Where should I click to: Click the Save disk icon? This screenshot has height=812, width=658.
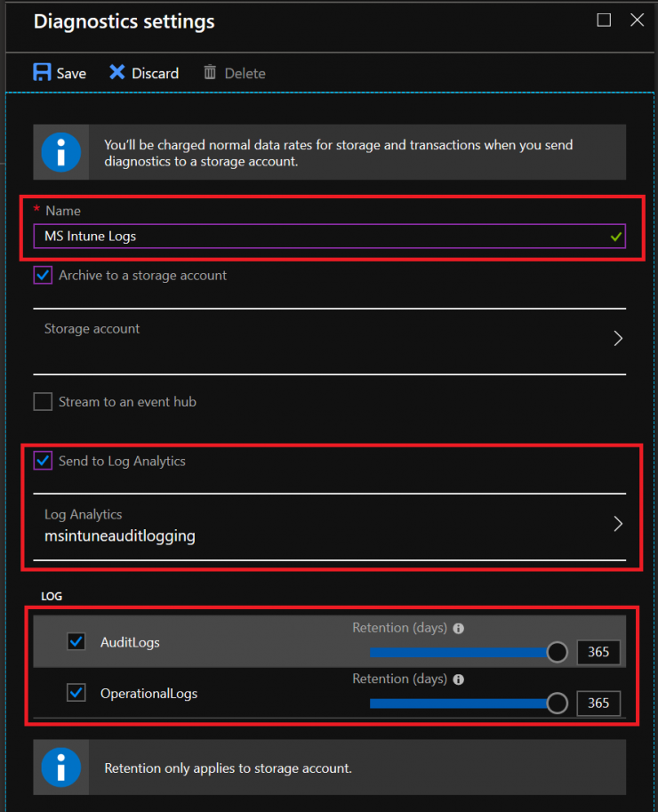(x=42, y=72)
